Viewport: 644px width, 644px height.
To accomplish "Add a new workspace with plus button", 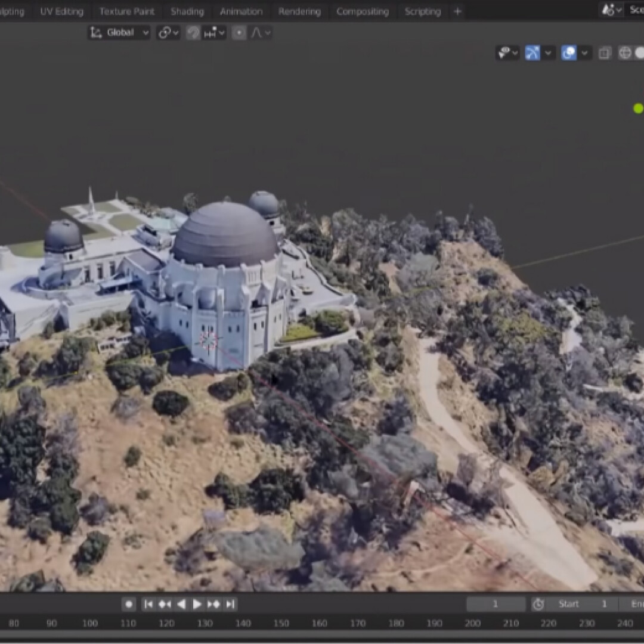I will [457, 11].
